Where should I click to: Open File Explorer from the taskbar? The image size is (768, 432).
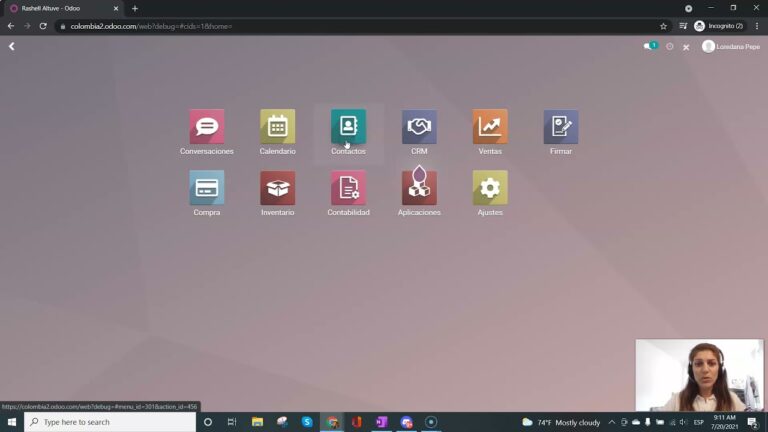pyautogui.click(x=257, y=422)
